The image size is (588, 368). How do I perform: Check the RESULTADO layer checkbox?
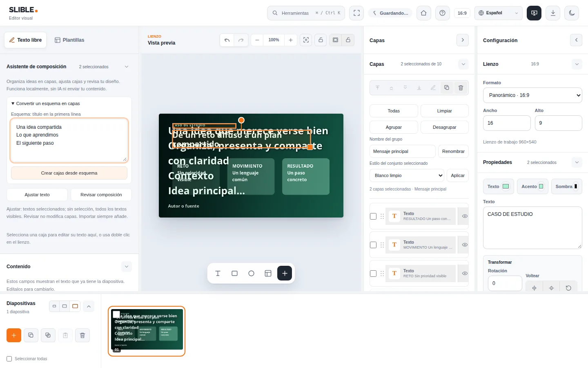[x=373, y=216]
